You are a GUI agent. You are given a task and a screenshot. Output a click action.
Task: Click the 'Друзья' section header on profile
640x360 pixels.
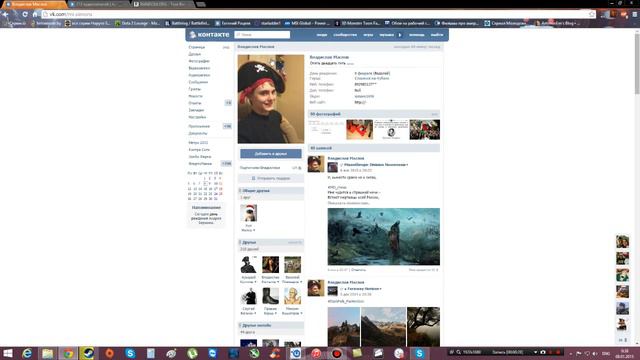coord(271,242)
